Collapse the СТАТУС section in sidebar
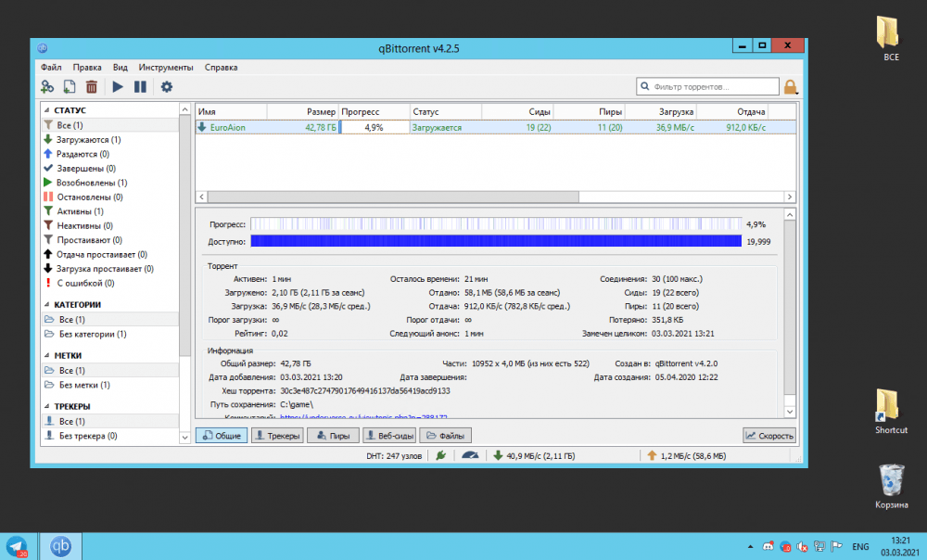 pos(46,110)
